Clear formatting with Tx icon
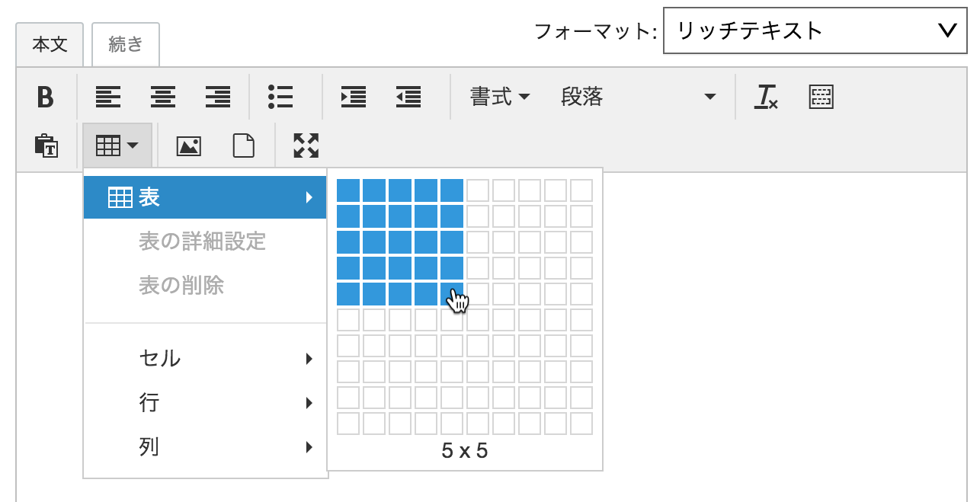980x502 pixels. coord(766,97)
